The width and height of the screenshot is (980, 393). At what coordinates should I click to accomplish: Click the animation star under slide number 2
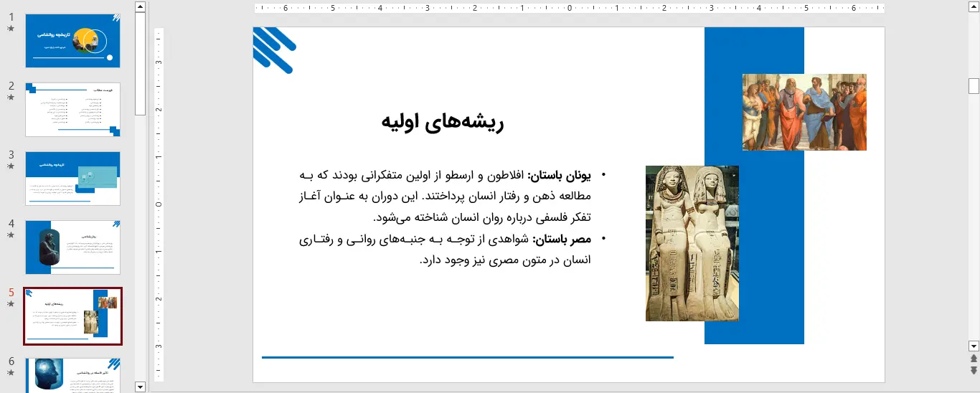coord(11,98)
